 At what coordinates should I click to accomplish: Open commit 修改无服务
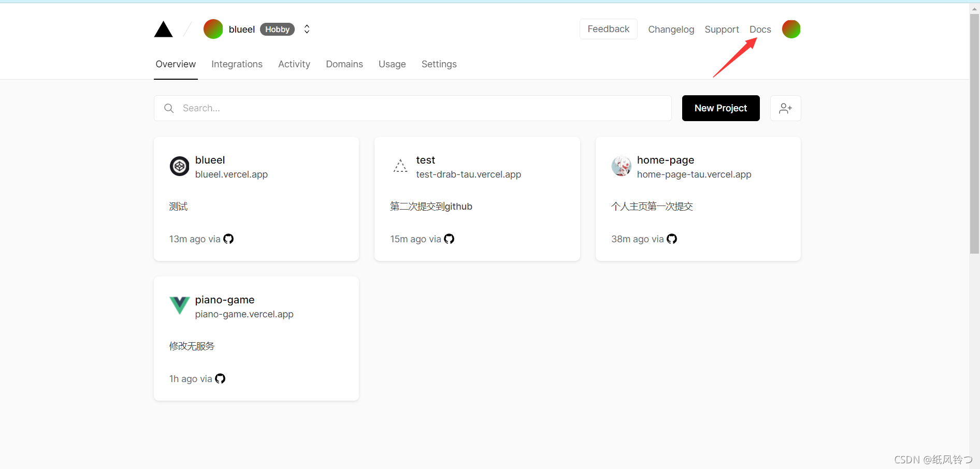tap(192, 346)
